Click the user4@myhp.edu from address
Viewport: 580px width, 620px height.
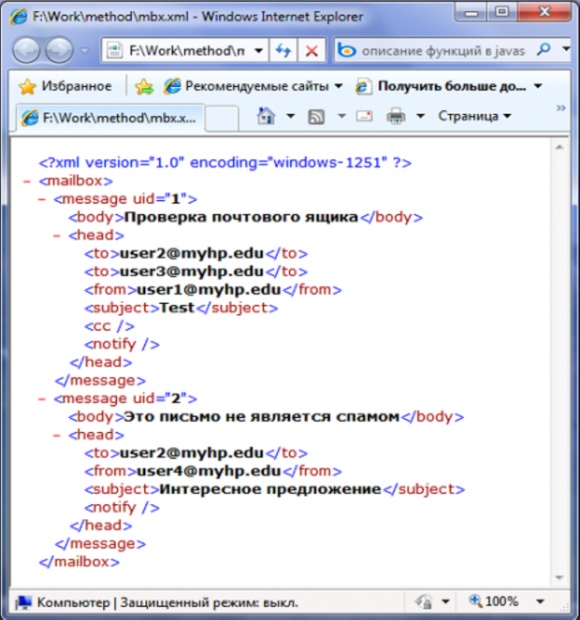(x=209, y=471)
